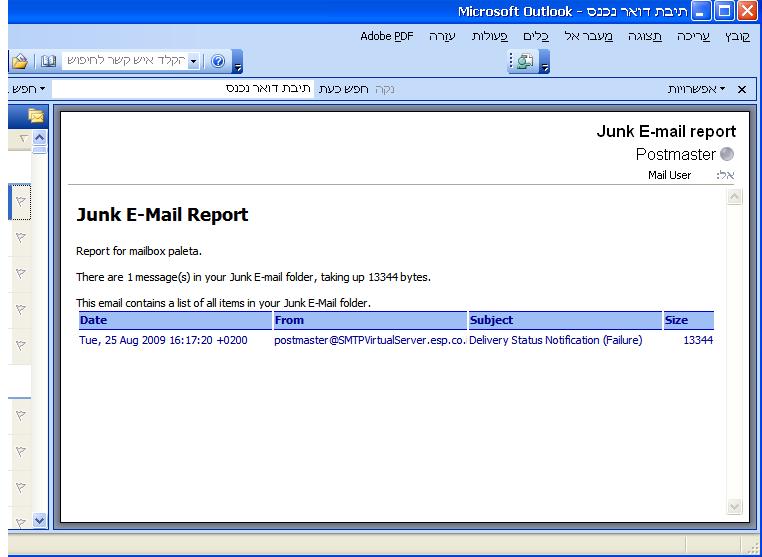Viewport: 762px width, 557px height.
Task: Open toolbar options beside Adobe PDF icon
Action: 545,62
